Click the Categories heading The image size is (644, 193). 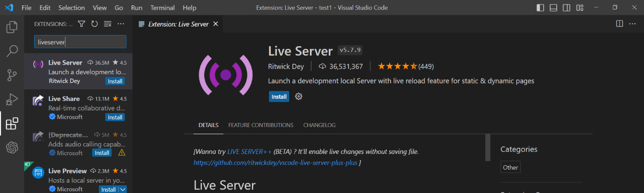pyautogui.click(x=519, y=149)
